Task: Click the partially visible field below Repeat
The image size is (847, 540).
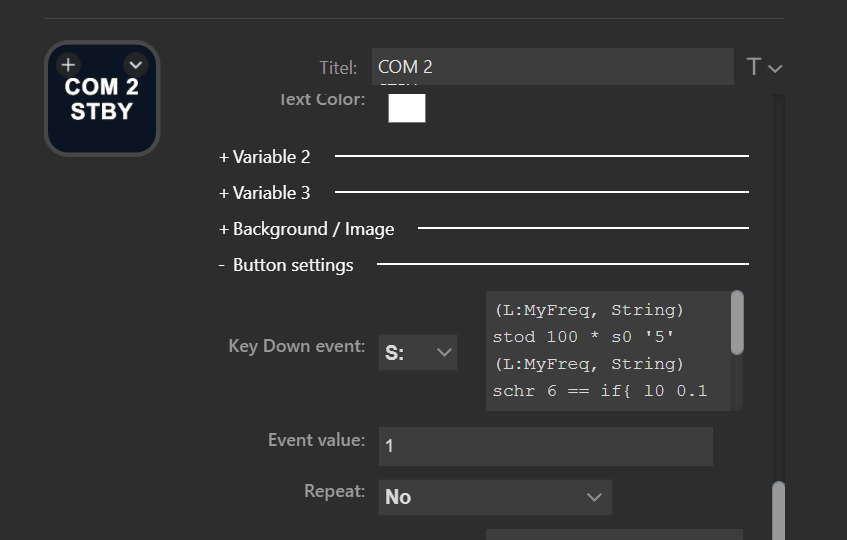Action: pos(613,535)
